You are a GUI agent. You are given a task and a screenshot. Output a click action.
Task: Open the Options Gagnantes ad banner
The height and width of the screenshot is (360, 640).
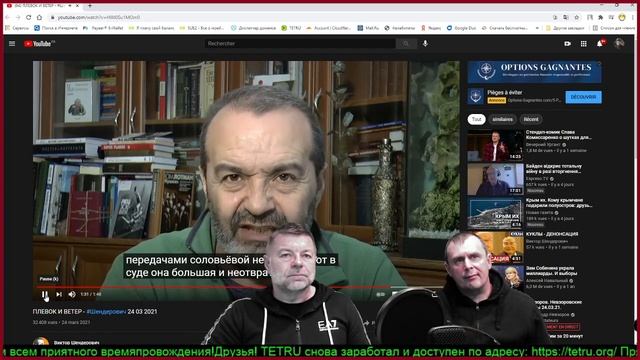click(x=535, y=72)
